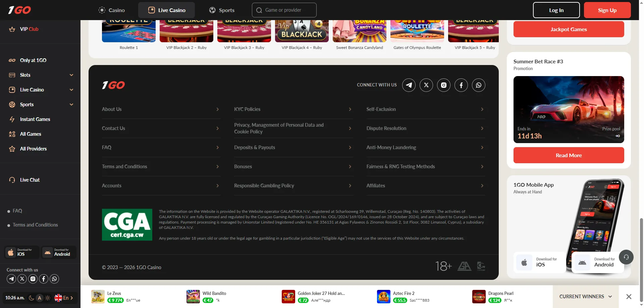Switch to light theme with the sun icon
This screenshot has width=644, height=308.
click(x=48, y=298)
